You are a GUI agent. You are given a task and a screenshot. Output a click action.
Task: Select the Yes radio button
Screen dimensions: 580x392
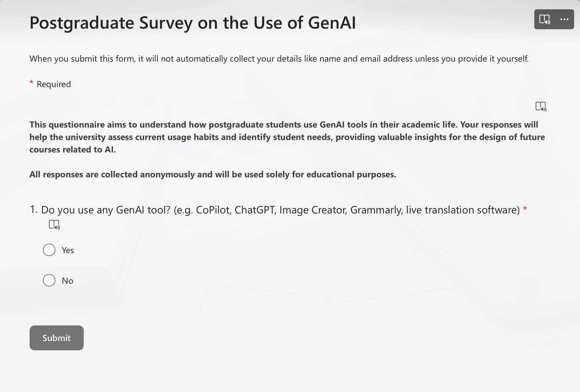click(x=49, y=250)
